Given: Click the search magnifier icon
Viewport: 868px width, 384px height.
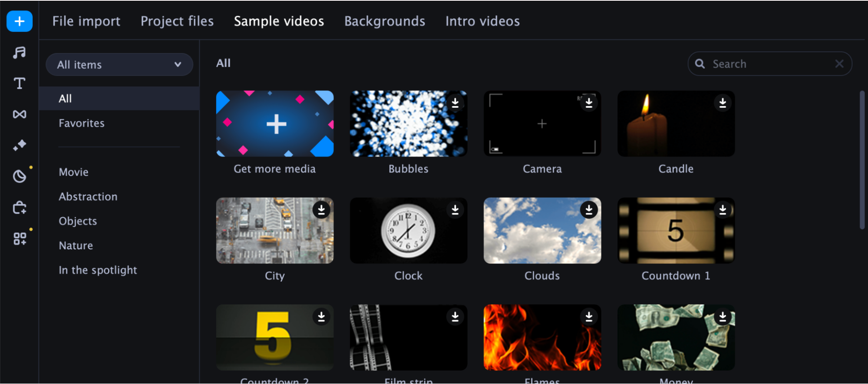Looking at the screenshot, I should point(700,64).
